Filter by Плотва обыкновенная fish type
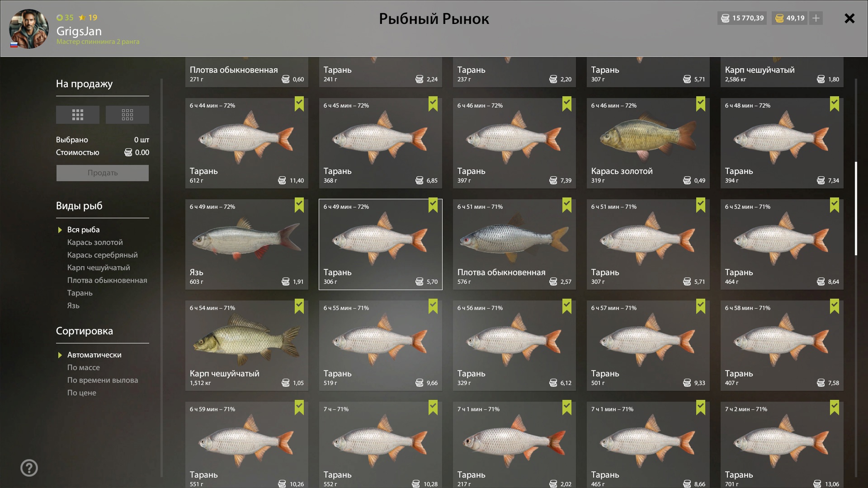The width and height of the screenshot is (868, 488). (107, 280)
